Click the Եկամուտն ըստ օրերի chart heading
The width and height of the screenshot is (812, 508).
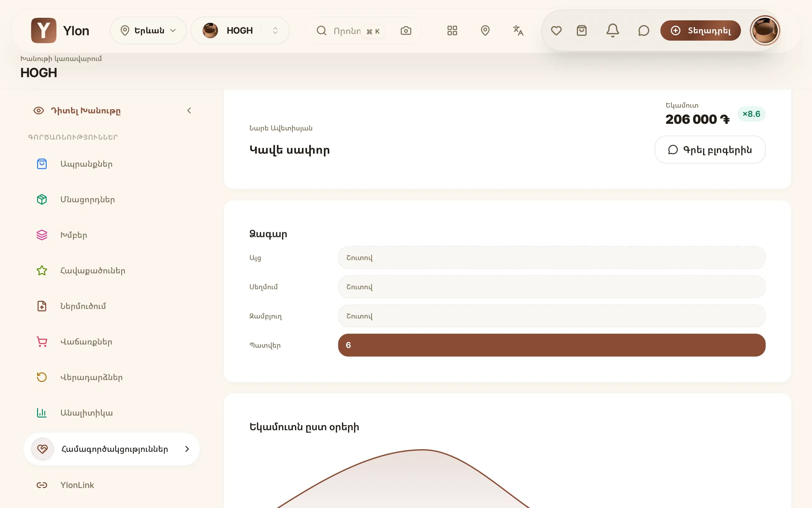[x=304, y=427]
